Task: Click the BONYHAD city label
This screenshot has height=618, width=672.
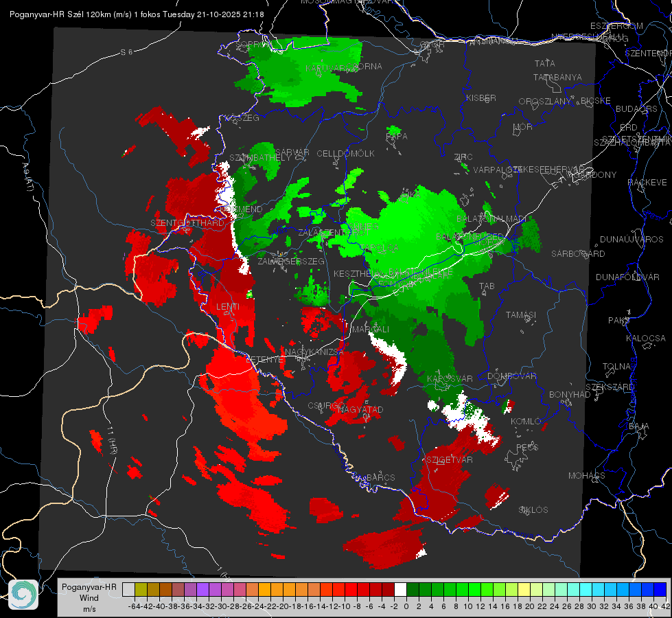Action: (570, 395)
